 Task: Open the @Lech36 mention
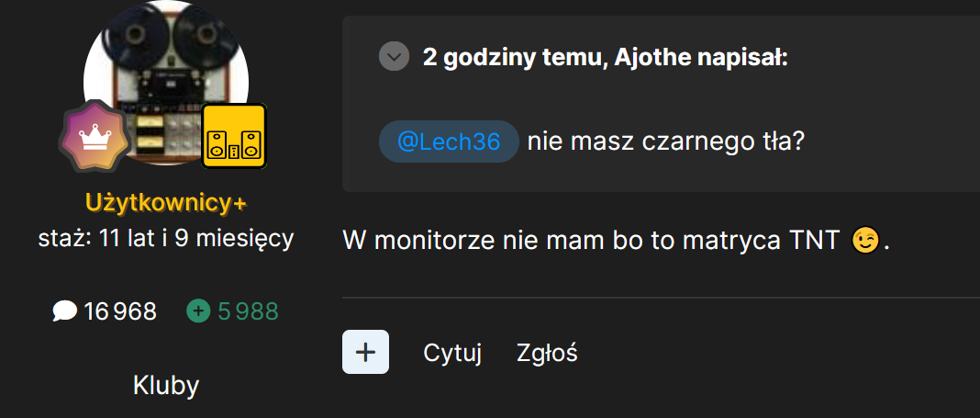pos(449,141)
